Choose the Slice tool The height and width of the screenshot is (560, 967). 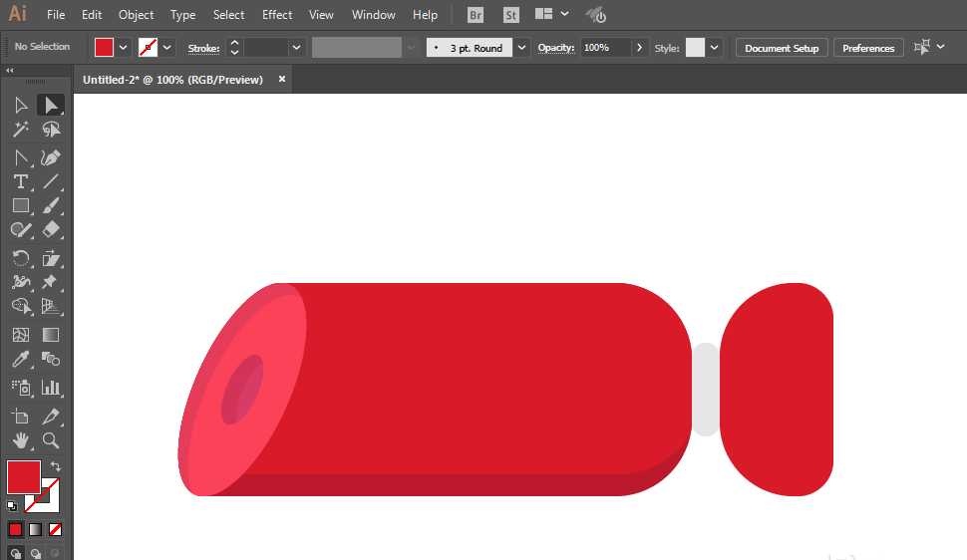click(x=51, y=417)
